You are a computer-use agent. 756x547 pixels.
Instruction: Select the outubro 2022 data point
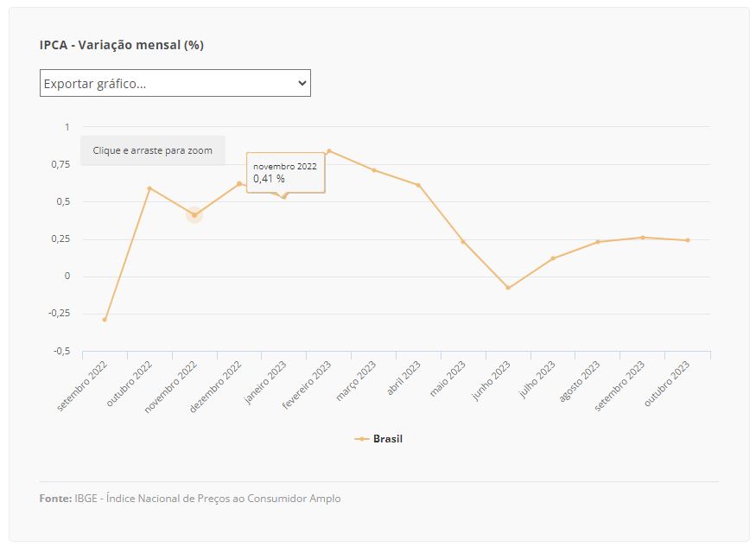tap(149, 188)
